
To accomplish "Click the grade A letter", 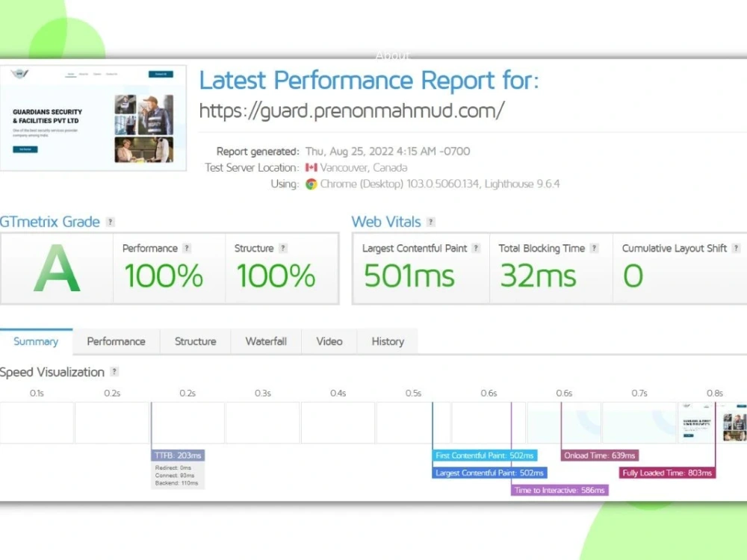I will [57, 269].
